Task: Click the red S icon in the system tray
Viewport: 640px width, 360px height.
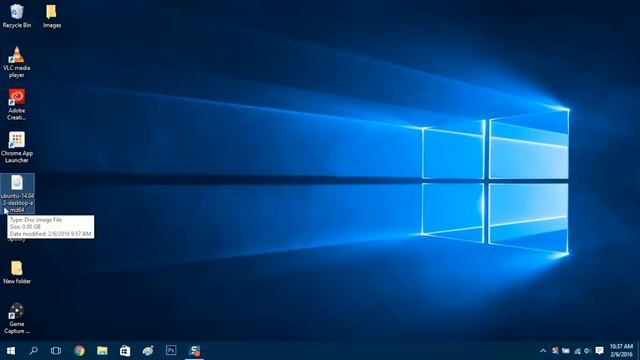Action: (x=555, y=351)
